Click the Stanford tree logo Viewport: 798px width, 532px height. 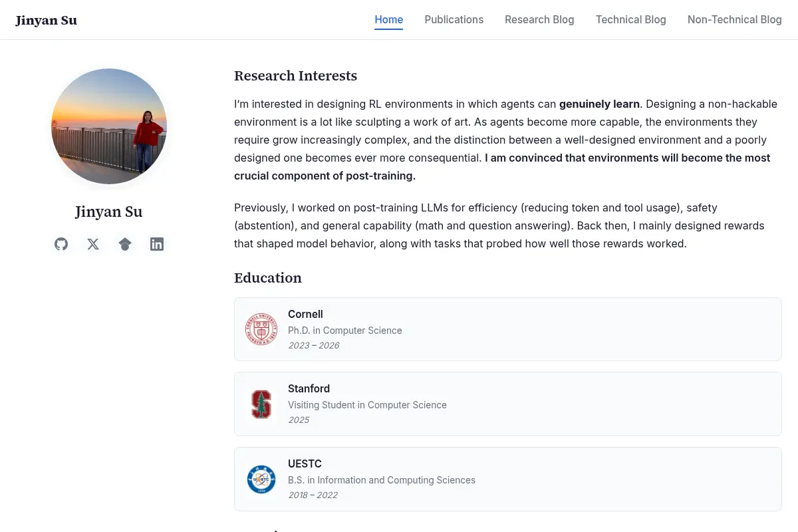coord(261,404)
